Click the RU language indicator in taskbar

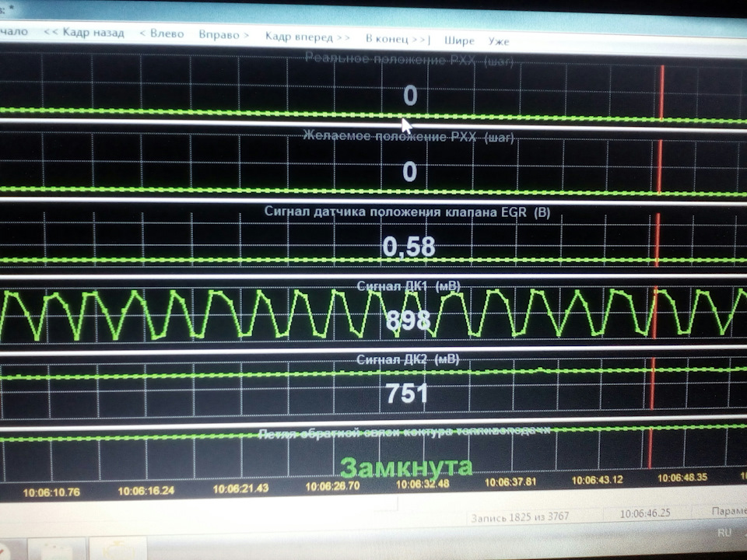(724, 533)
